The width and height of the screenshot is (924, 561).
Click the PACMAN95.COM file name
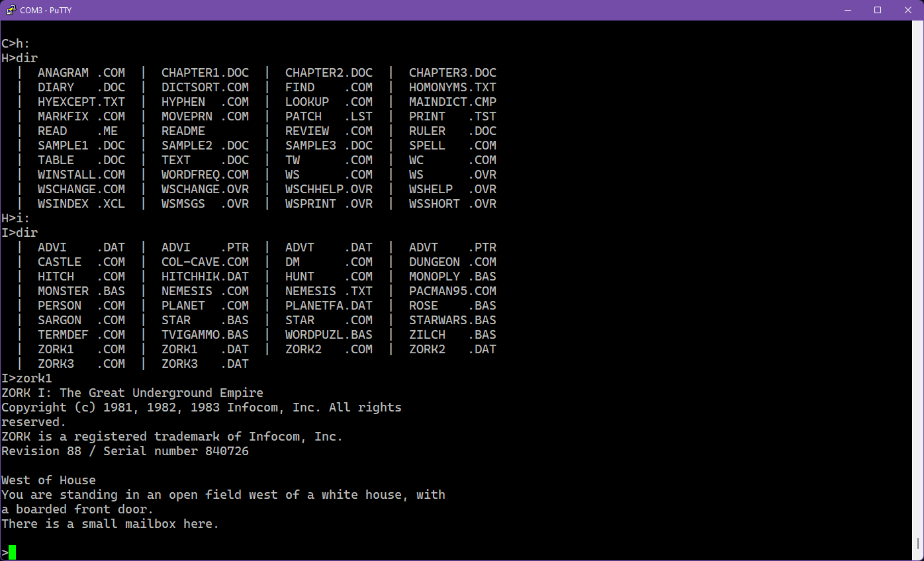pyautogui.click(x=452, y=291)
